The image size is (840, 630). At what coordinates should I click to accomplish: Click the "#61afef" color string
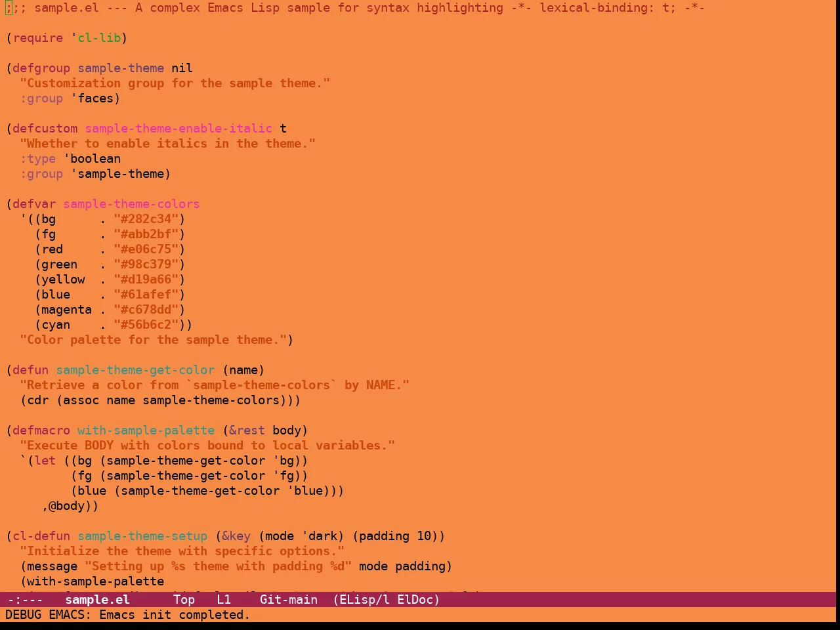click(x=146, y=295)
